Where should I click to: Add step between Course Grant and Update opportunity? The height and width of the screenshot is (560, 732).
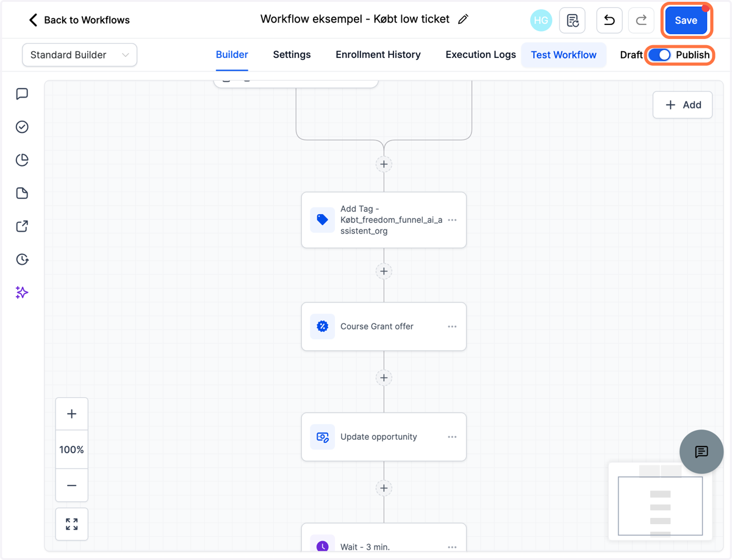384,378
